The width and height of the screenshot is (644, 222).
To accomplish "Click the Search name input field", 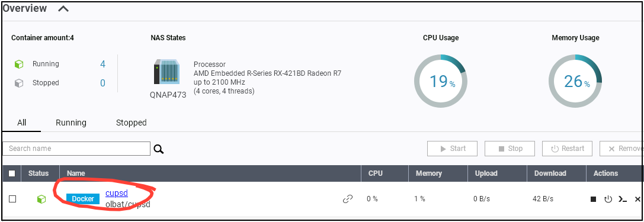I will (76, 149).
